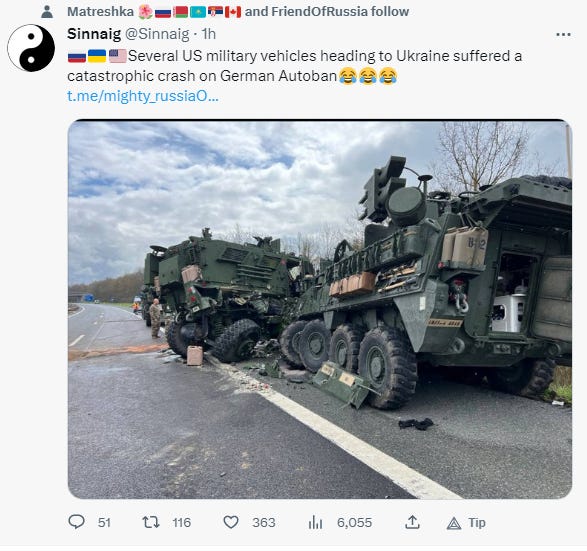Click the @Sinnaig handle
Screen dimensions: 587x551
point(157,34)
